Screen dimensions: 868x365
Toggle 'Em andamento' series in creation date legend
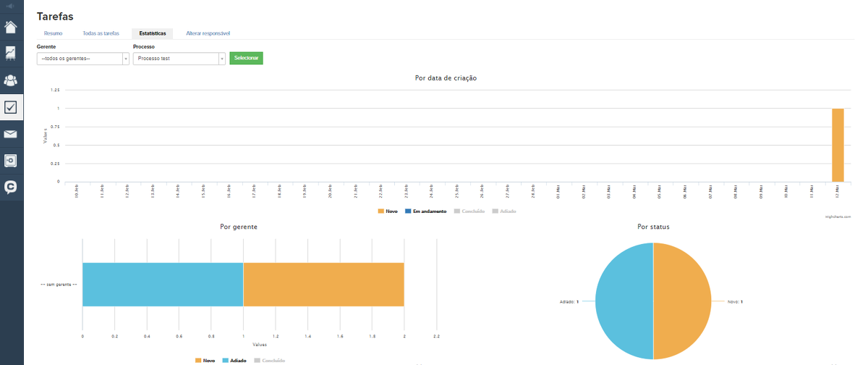click(429, 211)
